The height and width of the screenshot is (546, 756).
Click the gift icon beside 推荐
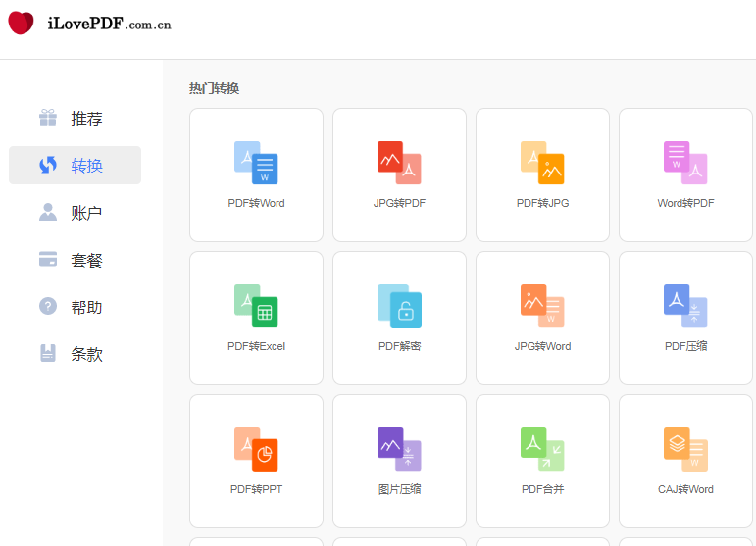coord(48,118)
